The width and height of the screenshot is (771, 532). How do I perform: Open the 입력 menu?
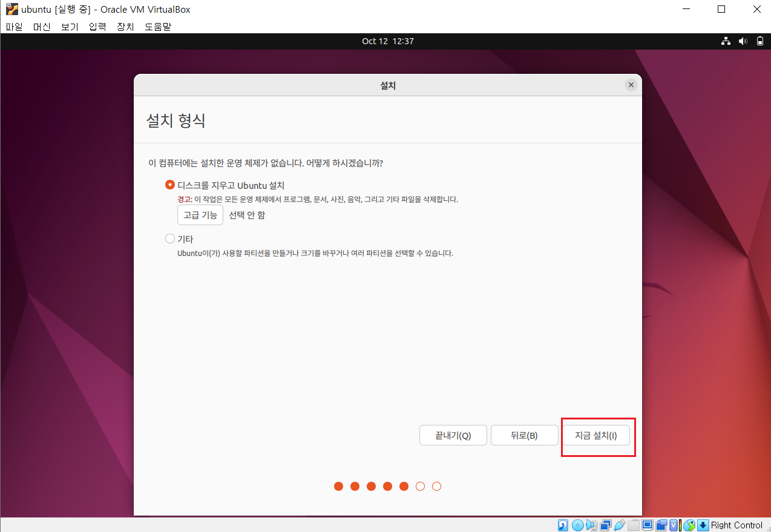97,27
